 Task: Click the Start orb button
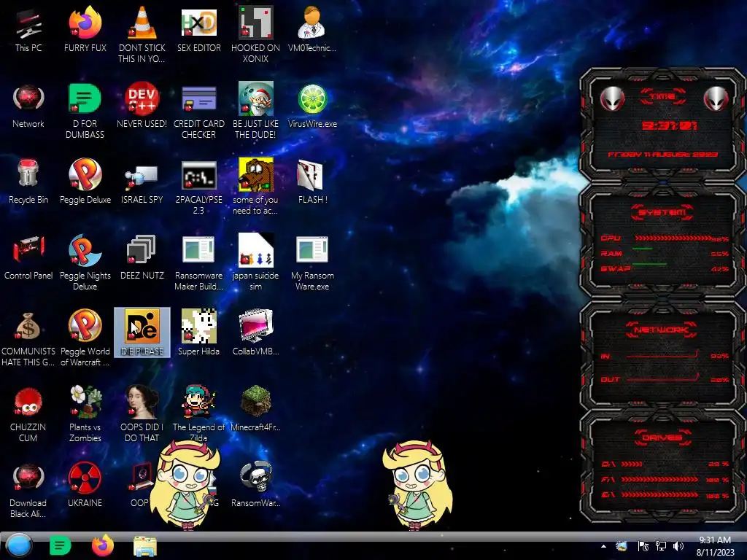pyautogui.click(x=19, y=545)
